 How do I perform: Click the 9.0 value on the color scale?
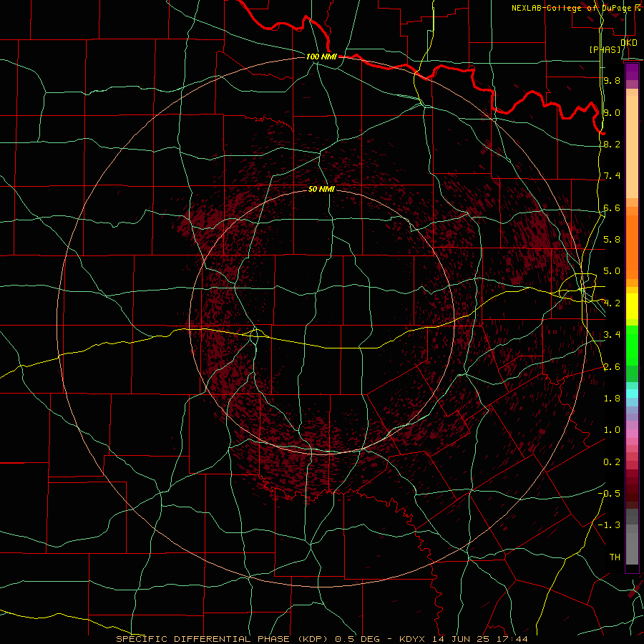point(612,112)
